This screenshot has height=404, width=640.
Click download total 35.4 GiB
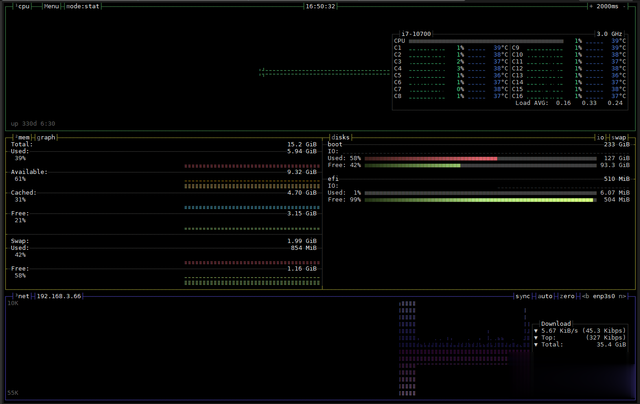point(611,345)
